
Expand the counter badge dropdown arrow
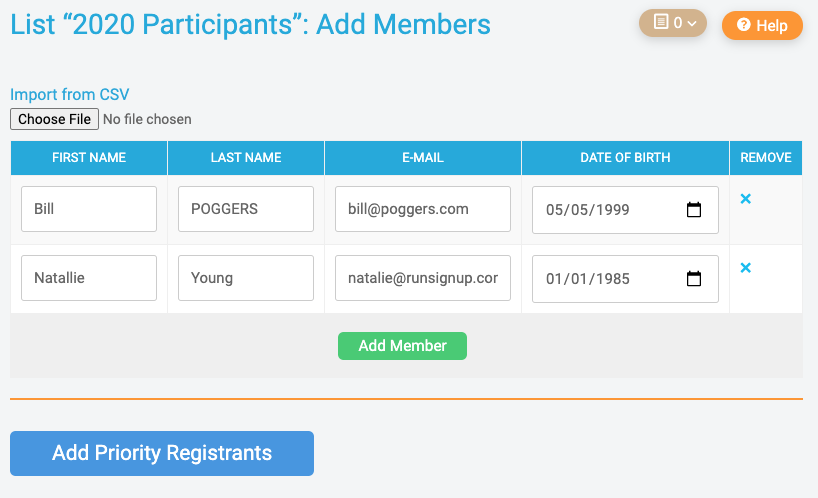click(x=691, y=23)
